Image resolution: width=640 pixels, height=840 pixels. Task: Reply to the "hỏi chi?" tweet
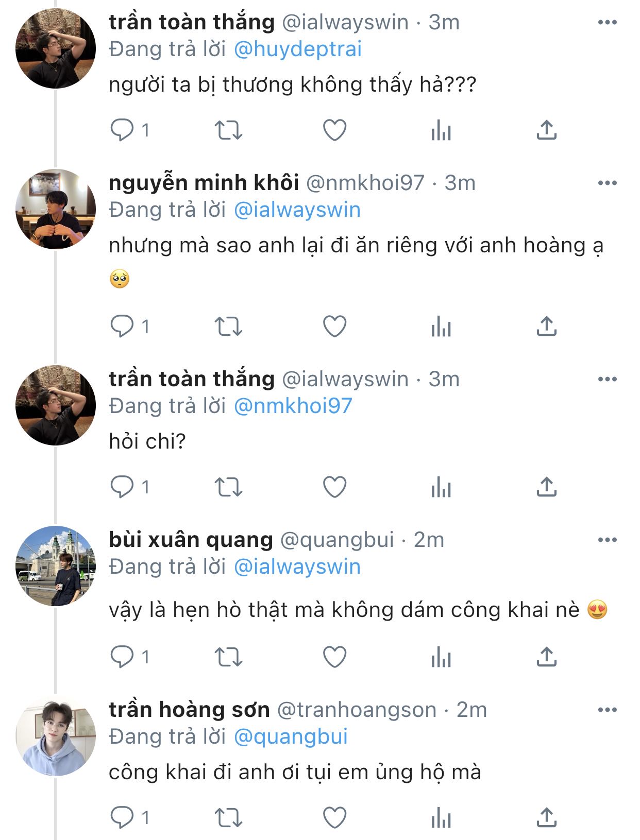click(122, 487)
